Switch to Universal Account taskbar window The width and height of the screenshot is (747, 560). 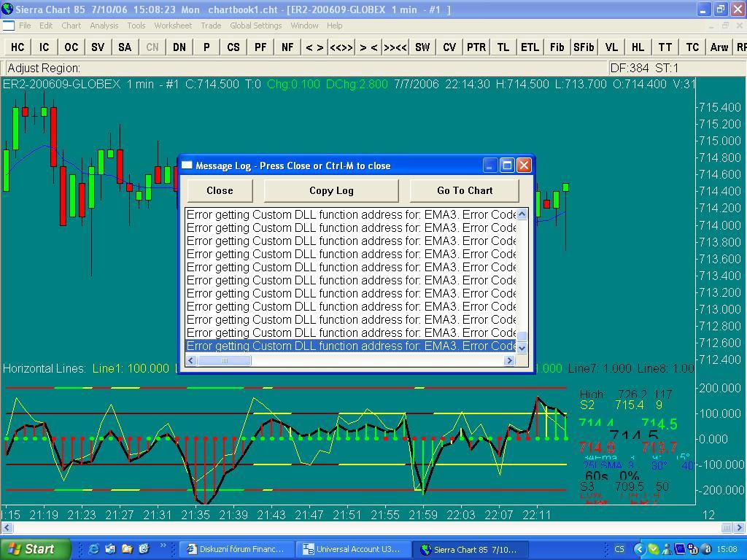click(352, 549)
